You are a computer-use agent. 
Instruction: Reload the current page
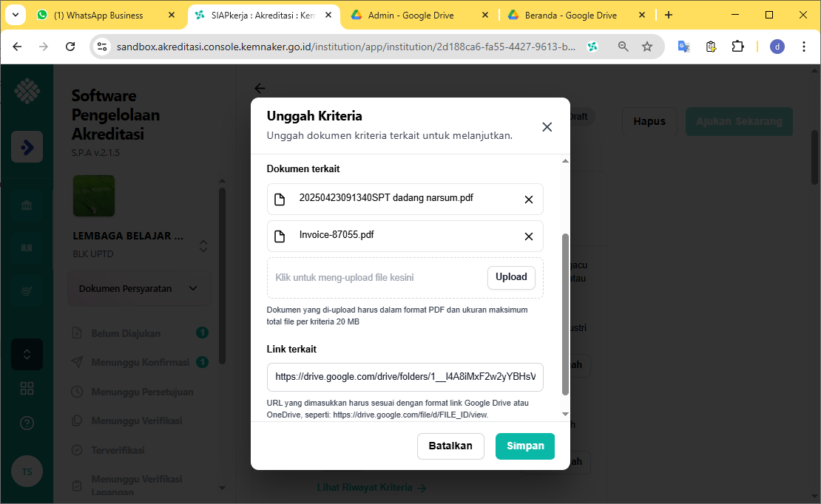70,47
